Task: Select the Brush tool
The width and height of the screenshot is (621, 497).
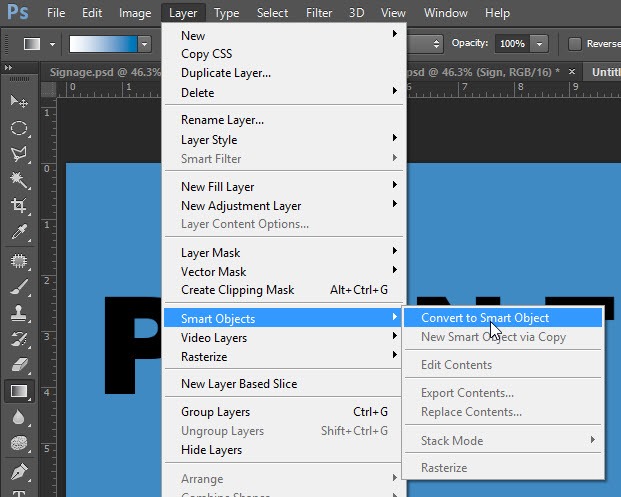Action: 19,288
